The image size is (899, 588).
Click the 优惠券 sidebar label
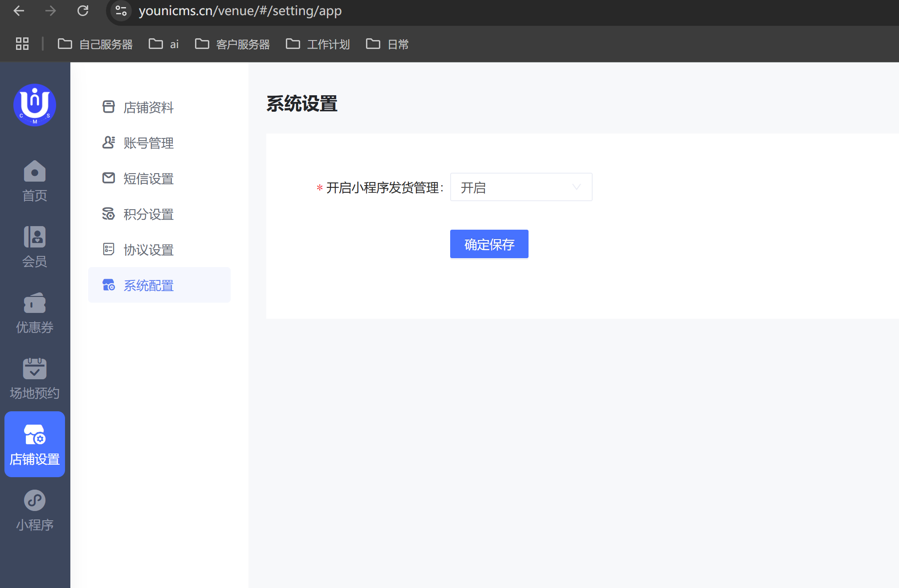coord(35,327)
